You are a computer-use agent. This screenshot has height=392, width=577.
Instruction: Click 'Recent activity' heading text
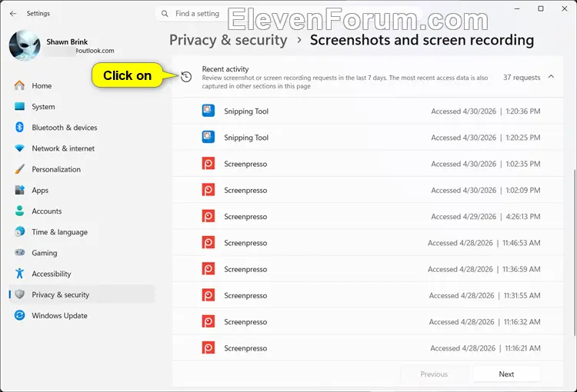pos(225,68)
